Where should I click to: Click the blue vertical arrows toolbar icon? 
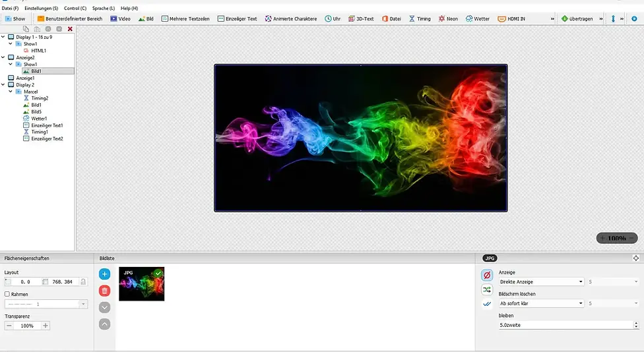coord(613,19)
